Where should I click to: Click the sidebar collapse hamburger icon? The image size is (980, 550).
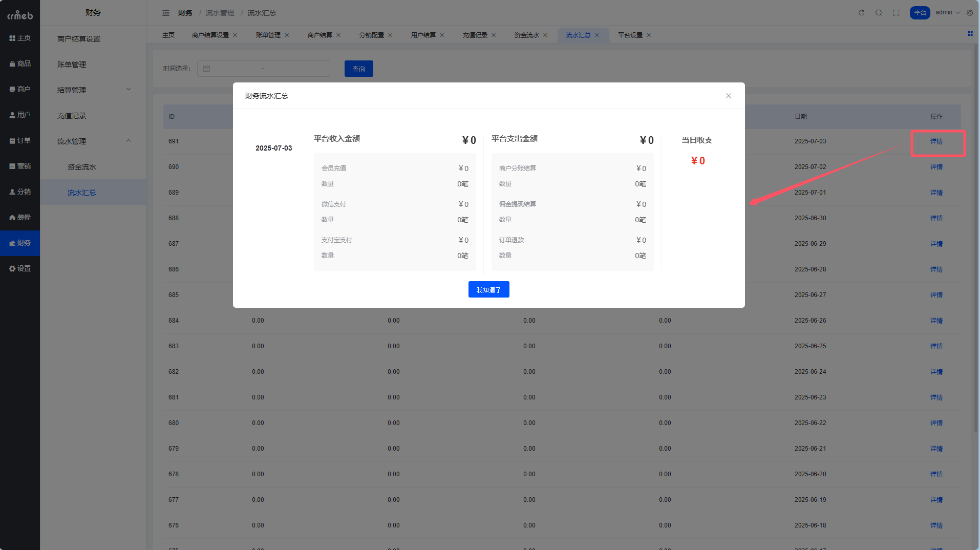[x=165, y=13]
